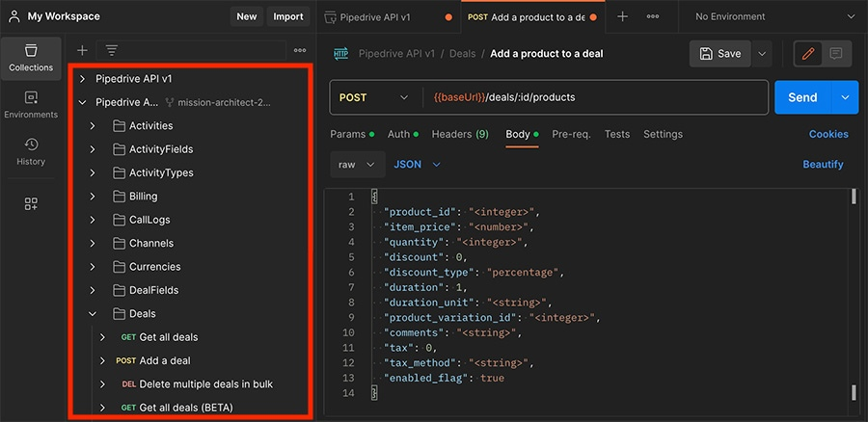Switch to the Pipedrive API v1 tab
868x422 pixels.
[x=389, y=16]
